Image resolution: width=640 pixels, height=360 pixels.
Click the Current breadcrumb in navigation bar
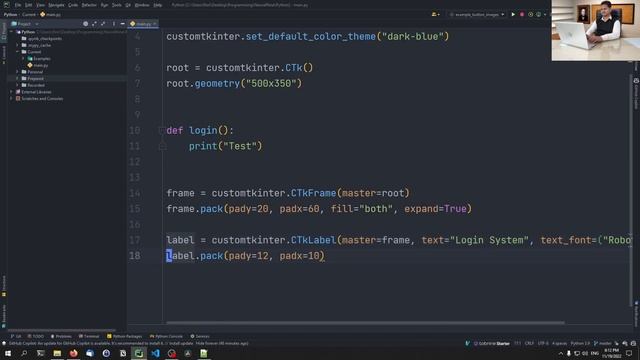tap(29, 14)
